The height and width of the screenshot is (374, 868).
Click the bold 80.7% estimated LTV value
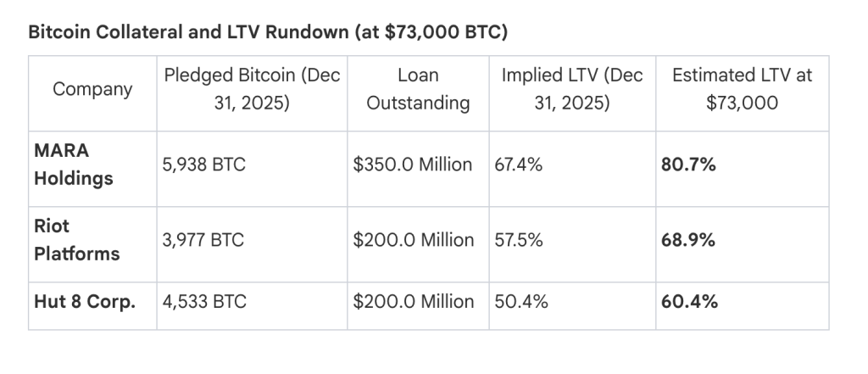coord(688,165)
